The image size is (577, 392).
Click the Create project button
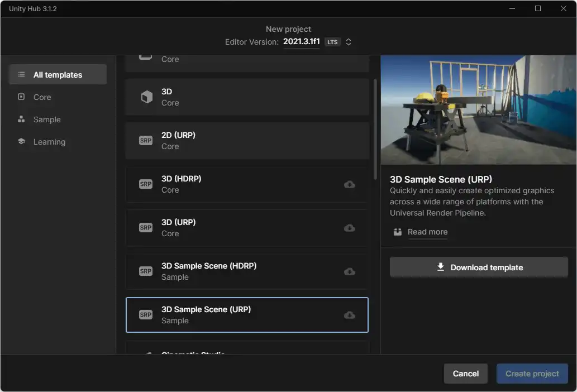point(532,374)
